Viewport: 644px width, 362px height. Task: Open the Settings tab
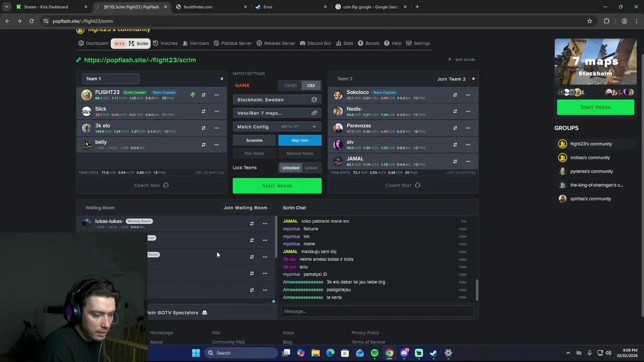point(418,43)
